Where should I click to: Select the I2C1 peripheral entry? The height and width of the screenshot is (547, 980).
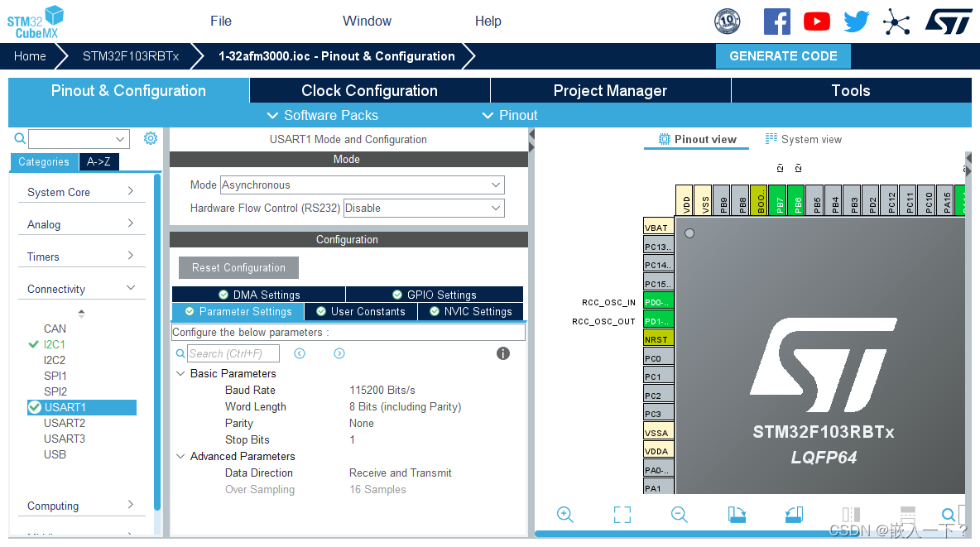pos(55,344)
